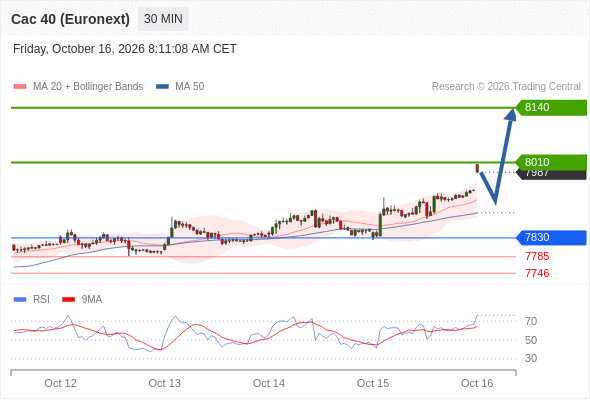The width and height of the screenshot is (590, 400).
Task: Click the 8010 green resistance label
Action: click(x=551, y=162)
